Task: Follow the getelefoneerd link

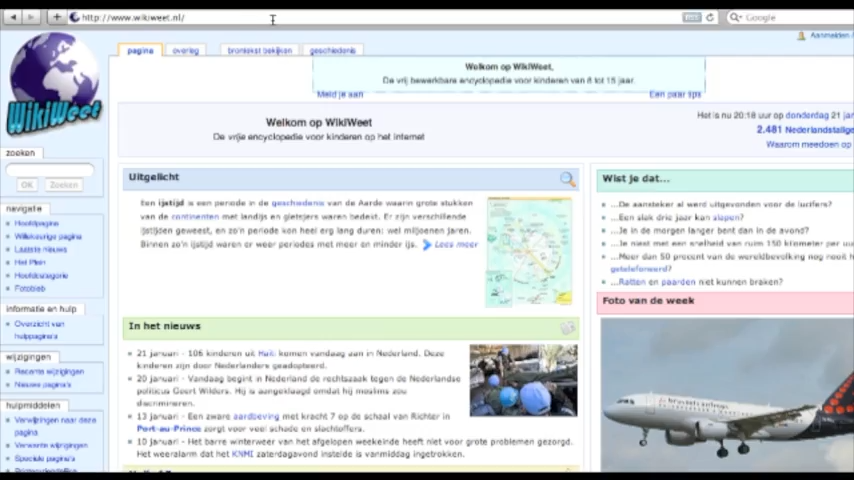Action: pos(639,269)
